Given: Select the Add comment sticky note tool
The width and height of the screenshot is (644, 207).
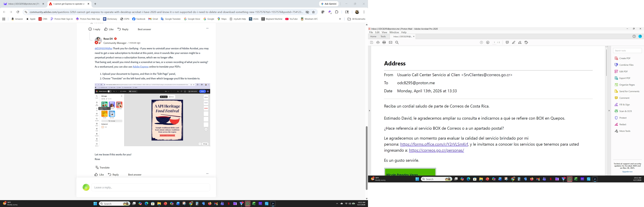Looking at the screenshot, I should click(x=507, y=43).
